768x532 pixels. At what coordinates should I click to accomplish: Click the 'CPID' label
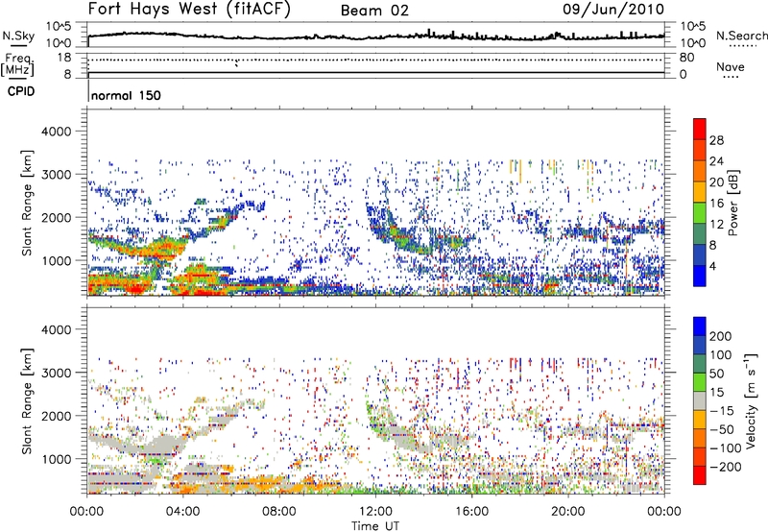point(21,91)
